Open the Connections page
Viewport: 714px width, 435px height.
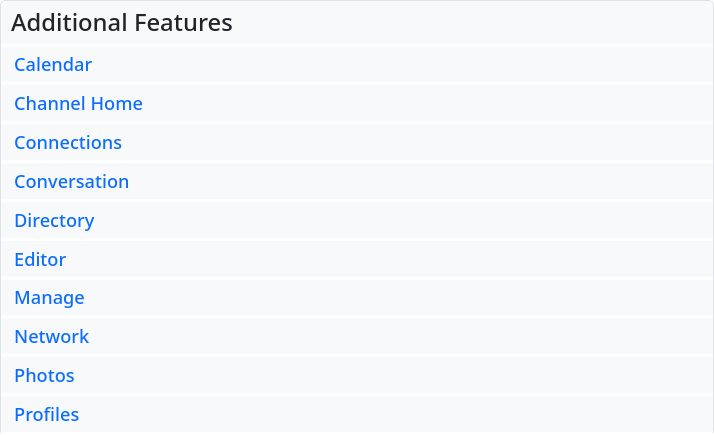click(68, 143)
